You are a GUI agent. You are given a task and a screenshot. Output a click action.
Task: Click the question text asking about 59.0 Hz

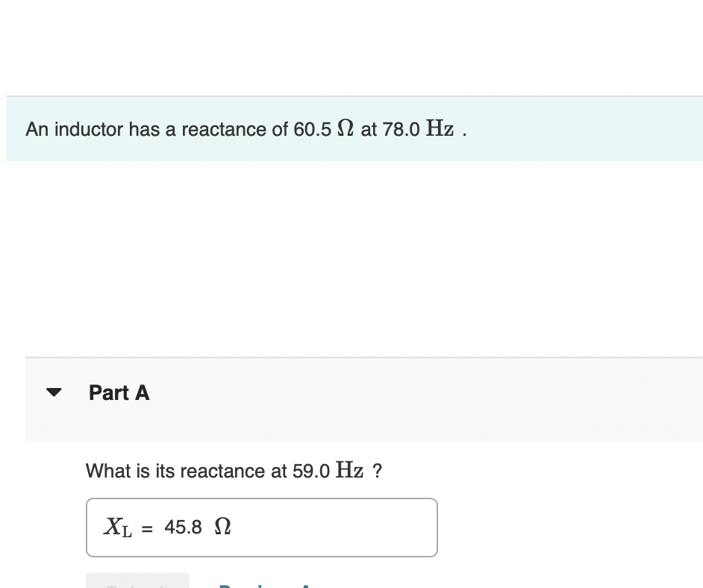point(234,471)
